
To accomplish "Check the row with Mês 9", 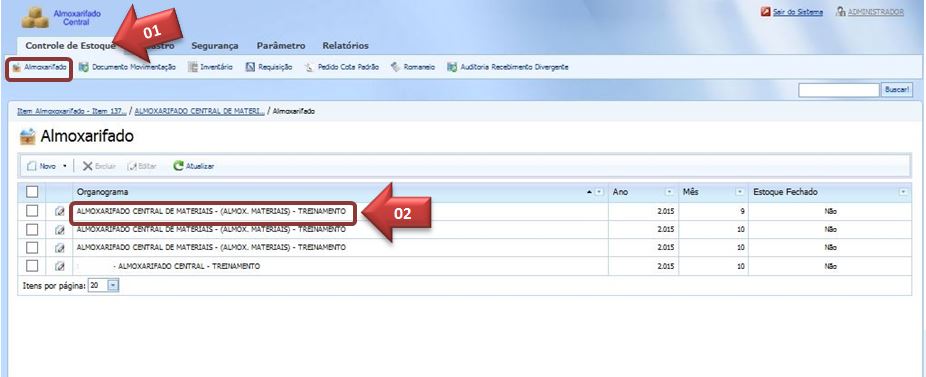I will pos(32,211).
